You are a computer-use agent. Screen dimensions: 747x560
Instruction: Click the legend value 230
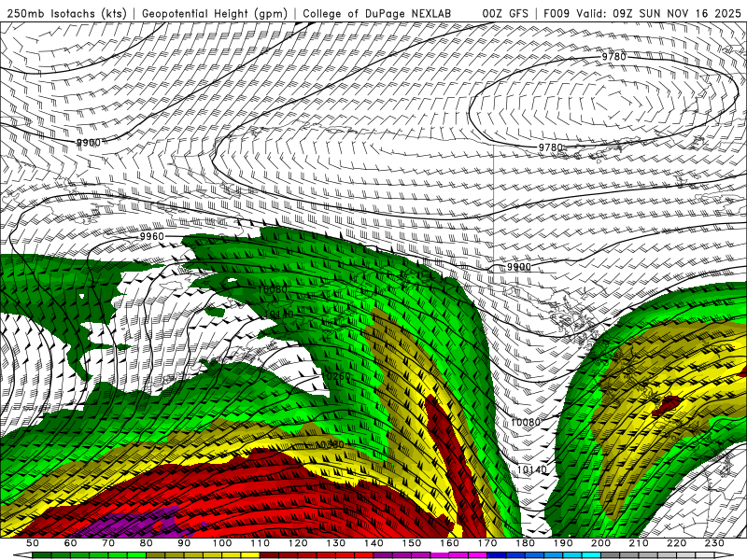coord(714,543)
